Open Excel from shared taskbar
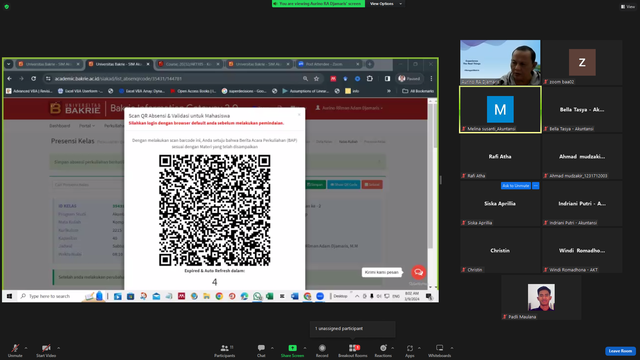The height and width of the screenshot is (360, 640). coord(269,296)
